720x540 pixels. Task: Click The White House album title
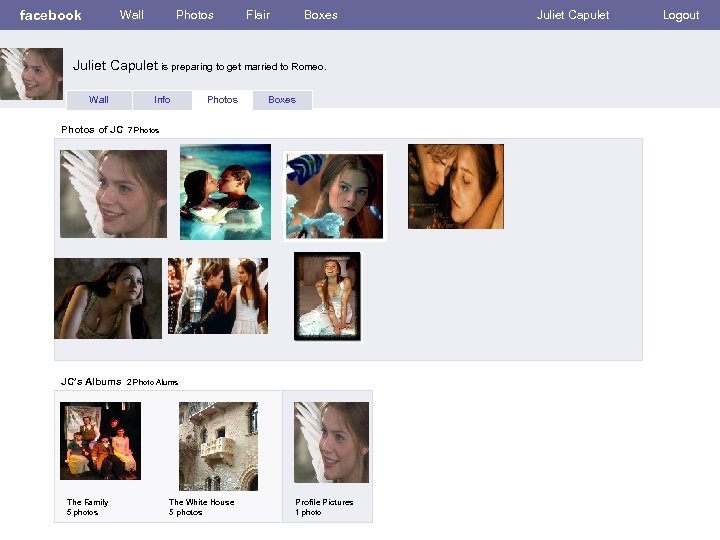click(x=202, y=502)
